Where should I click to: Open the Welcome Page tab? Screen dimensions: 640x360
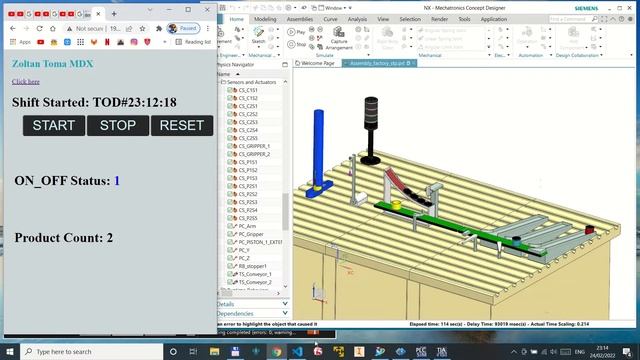click(315, 63)
